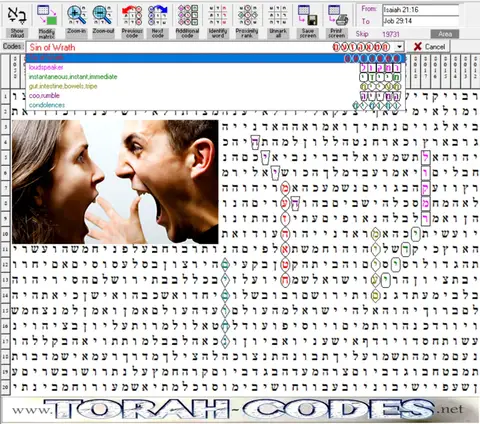Click the 'Codes:' label
The width and height of the screenshot is (480, 424).
pos(13,46)
